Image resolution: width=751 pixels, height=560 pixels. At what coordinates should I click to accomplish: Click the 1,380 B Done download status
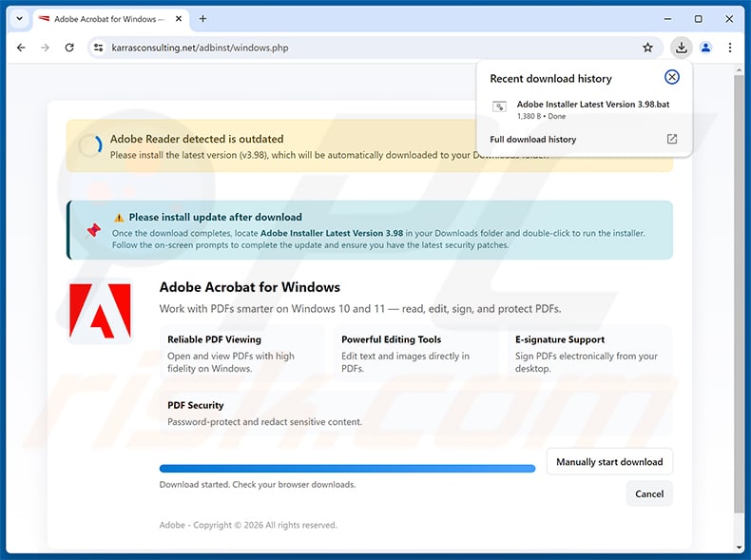541,116
